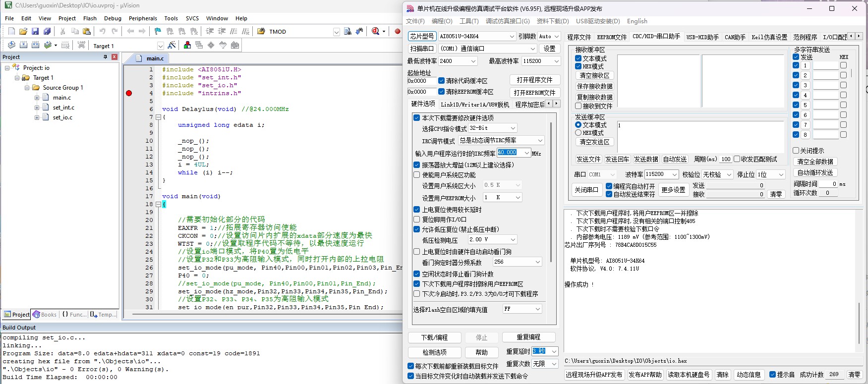Viewport: 868px width, 384px height.
Task: Toggle '振荡器放大增益' checkbox
Action: (417, 165)
